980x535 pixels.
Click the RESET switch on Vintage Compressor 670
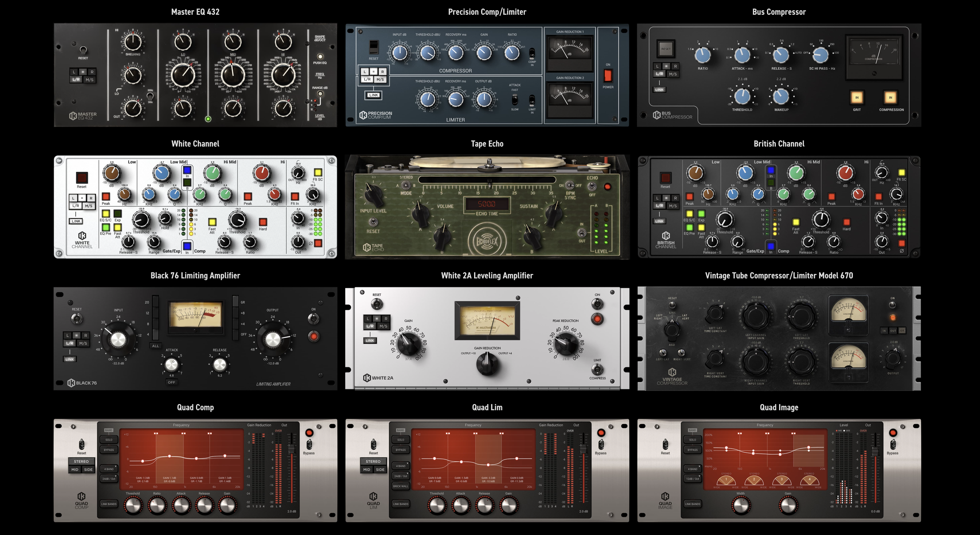(x=672, y=305)
